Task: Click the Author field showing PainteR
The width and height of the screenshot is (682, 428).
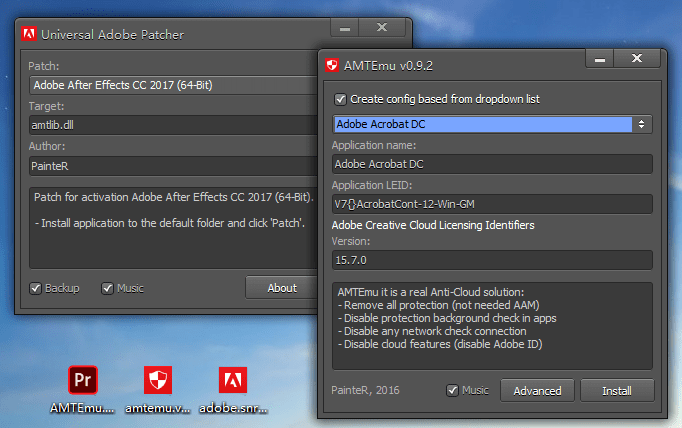Action: coord(174,166)
